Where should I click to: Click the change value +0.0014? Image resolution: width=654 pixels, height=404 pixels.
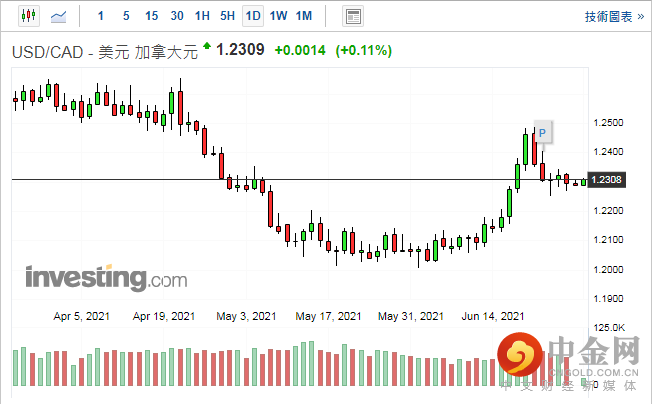300,50
